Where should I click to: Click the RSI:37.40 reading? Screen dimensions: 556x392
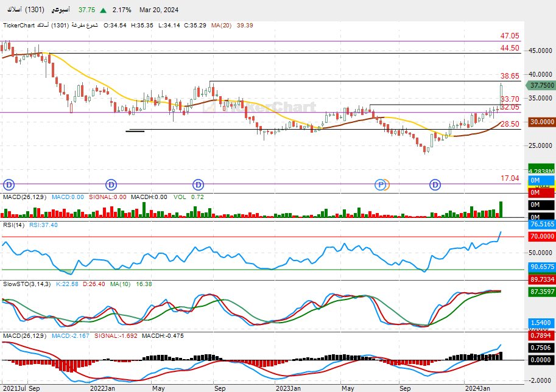point(43,225)
